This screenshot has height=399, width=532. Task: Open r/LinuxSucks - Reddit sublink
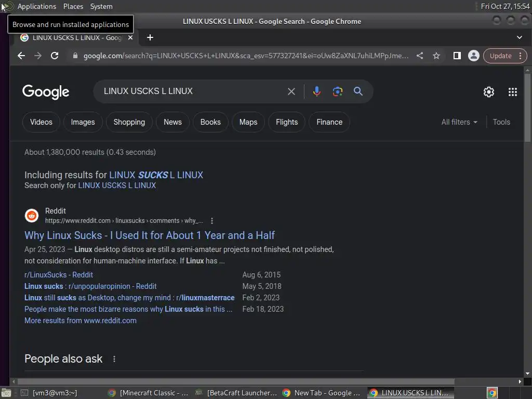tap(58, 275)
